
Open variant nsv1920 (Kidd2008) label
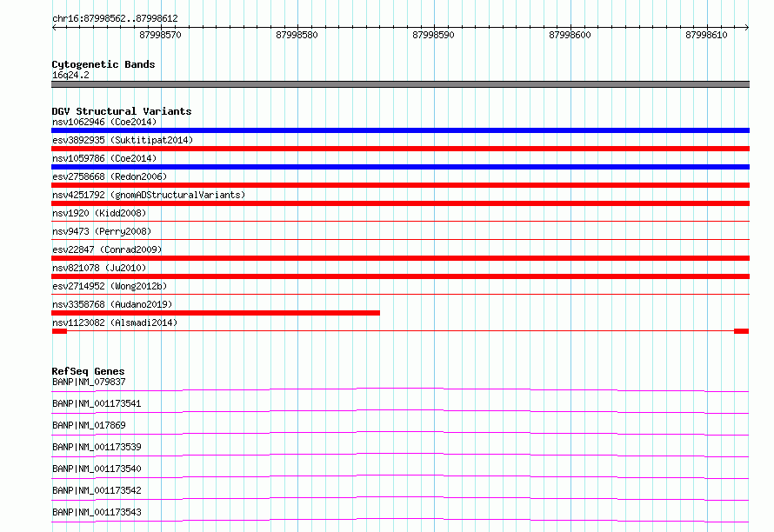99,213
